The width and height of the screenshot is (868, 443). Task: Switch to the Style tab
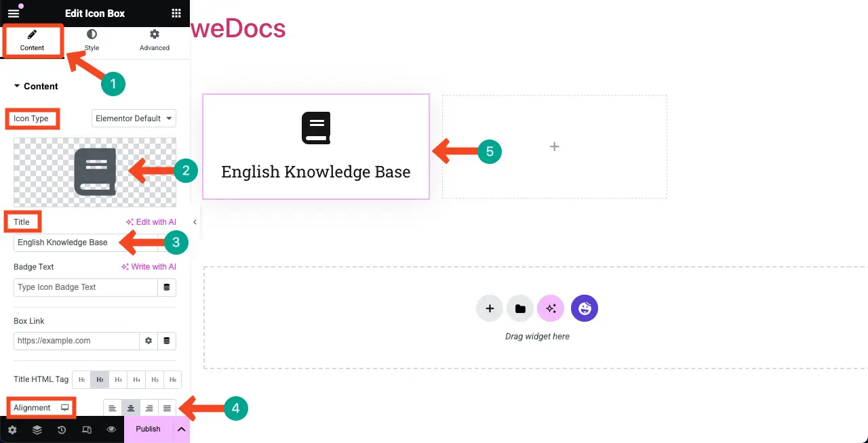(92, 40)
